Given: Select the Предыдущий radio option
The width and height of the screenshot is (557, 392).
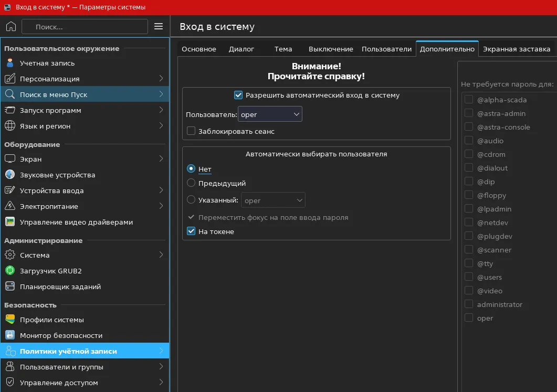Looking at the screenshot, I should click(191, 183).
